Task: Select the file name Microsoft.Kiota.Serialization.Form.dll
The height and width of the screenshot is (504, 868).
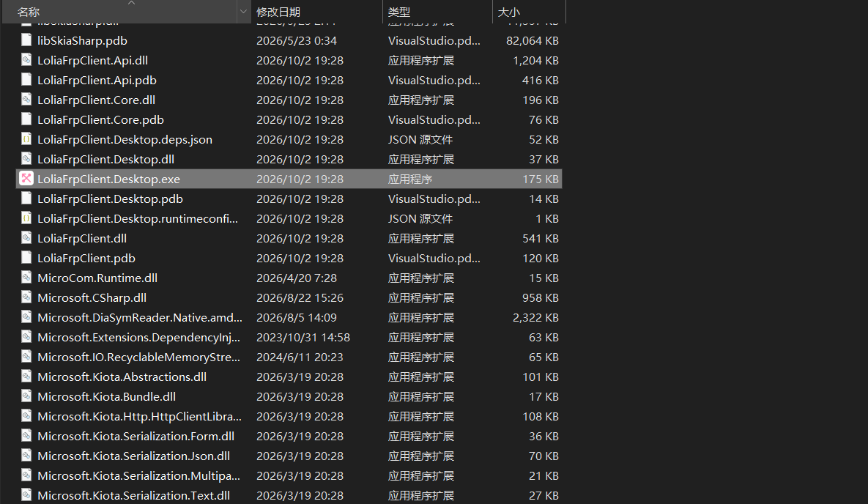Action: (x=136, y=437)
